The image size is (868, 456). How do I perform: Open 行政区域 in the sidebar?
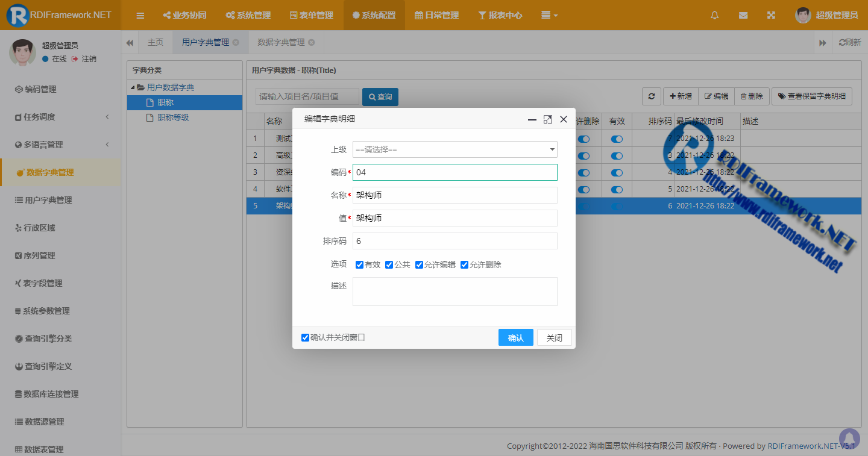35,228
